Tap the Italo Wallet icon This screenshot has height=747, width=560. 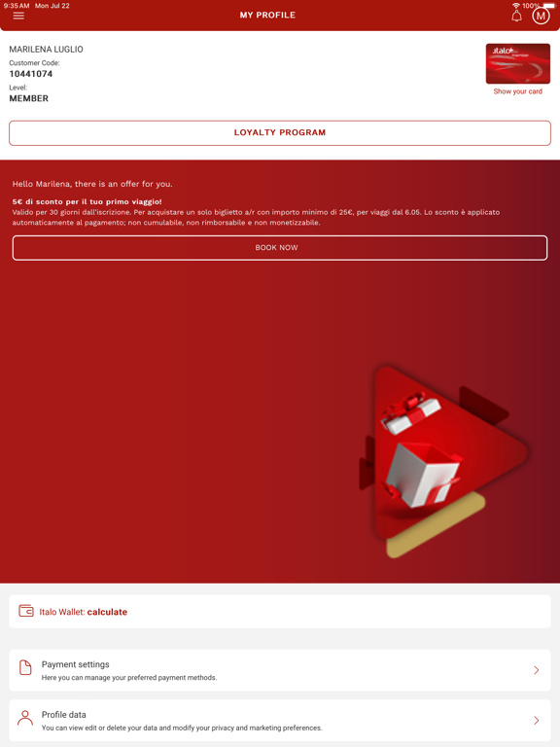[25, 611]
